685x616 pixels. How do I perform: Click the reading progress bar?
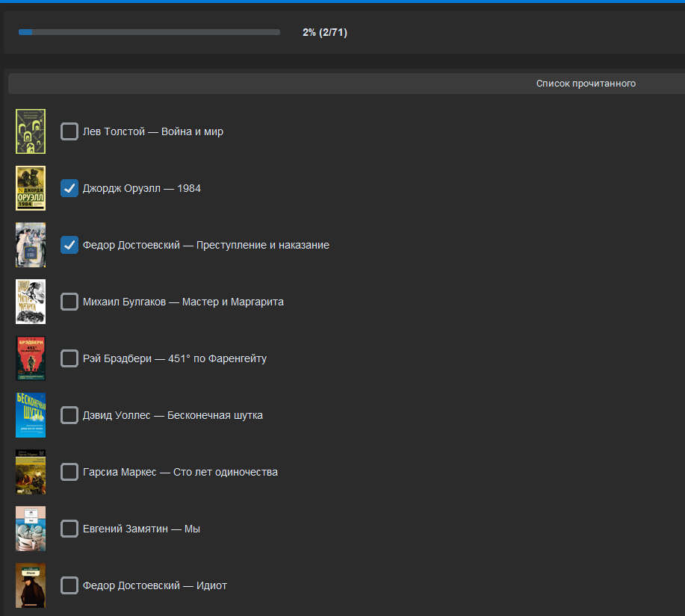149,32
